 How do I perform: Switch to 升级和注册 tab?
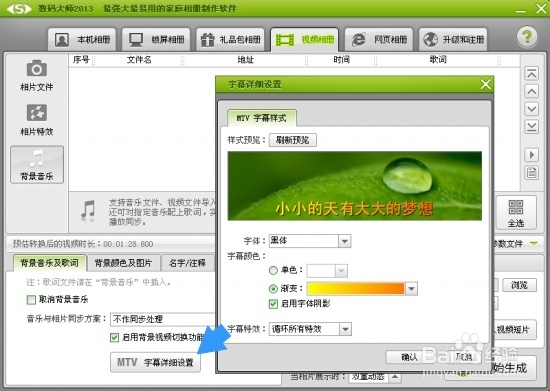click(453, 39)
